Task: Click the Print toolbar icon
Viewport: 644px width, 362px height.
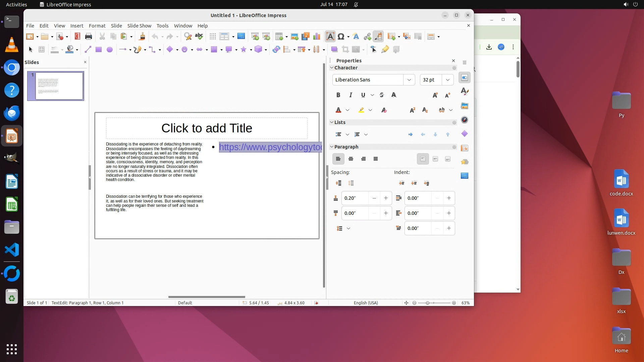Action: coord(89,37)
